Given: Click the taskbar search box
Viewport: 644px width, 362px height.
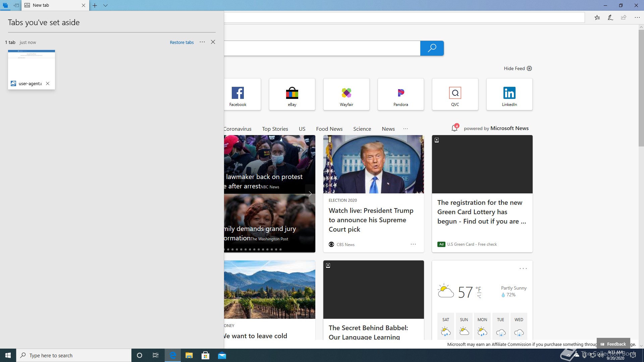Looking at the screenshot, I should click(74, 355).
